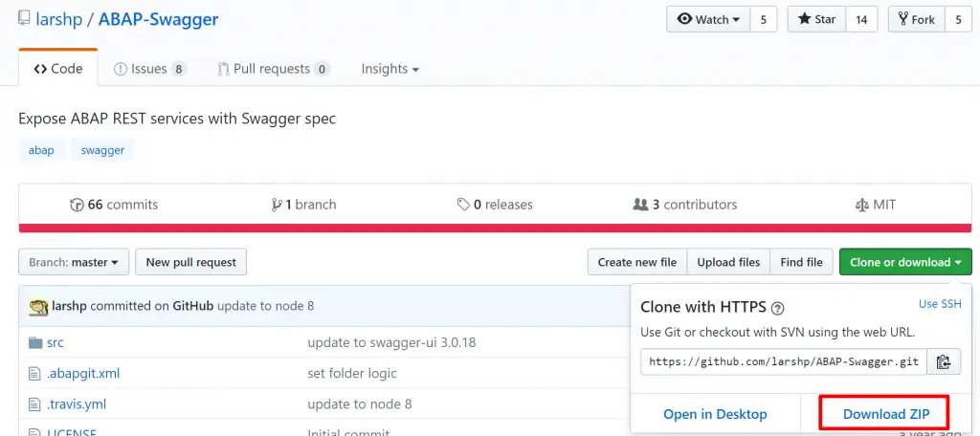
Task: Click the tag icon beside 0 releases
Action: 463,205
